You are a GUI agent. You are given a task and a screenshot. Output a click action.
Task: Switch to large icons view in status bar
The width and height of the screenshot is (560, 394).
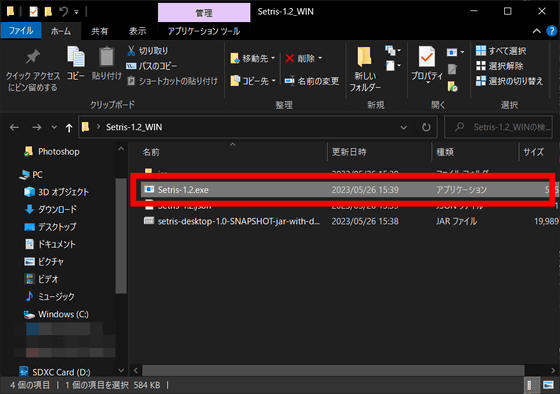coord(548,385)
